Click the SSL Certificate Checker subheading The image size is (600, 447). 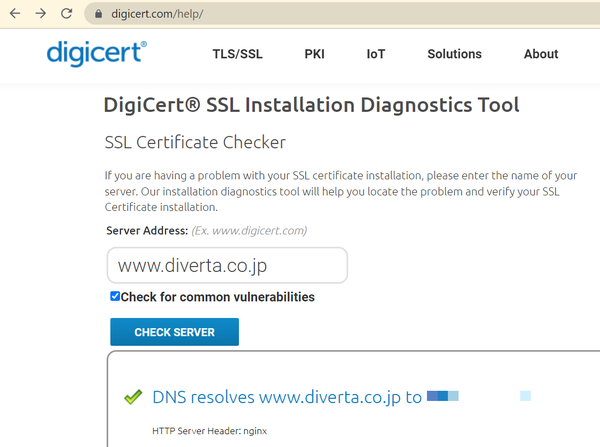195,142
